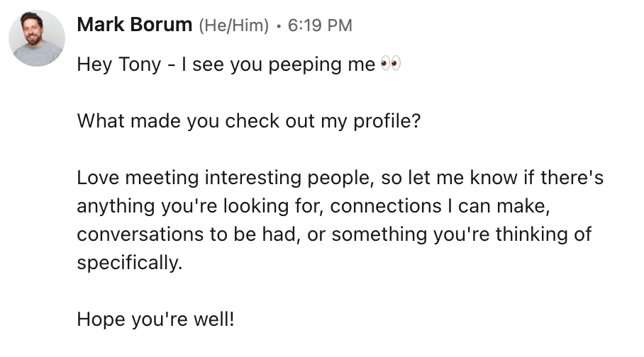This screenshot has width=644, height=357.
Task: Click the word "Hope" in the closing line
Action: 101,319
